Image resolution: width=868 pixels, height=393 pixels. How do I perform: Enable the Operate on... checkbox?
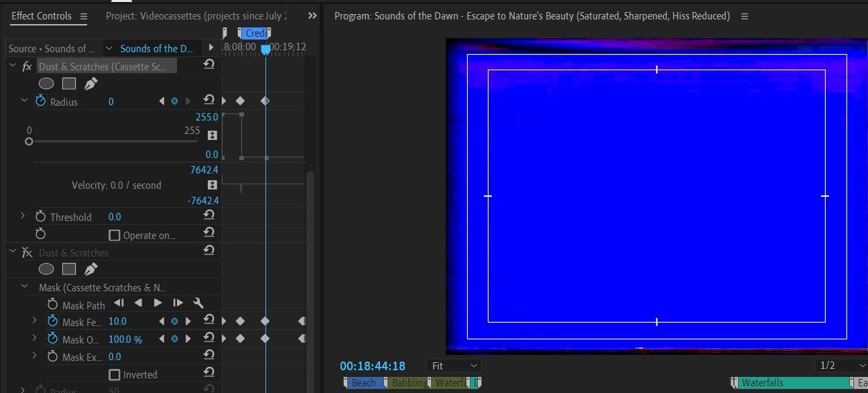pos(115,235)
